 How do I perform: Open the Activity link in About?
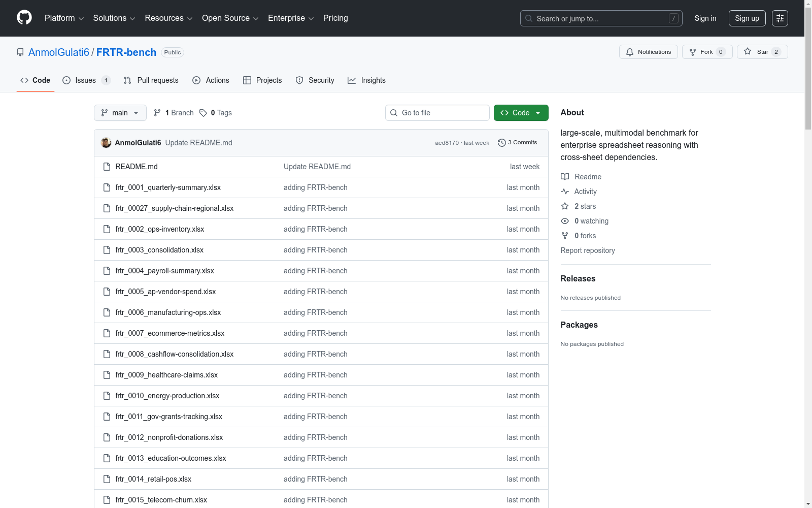579,192
